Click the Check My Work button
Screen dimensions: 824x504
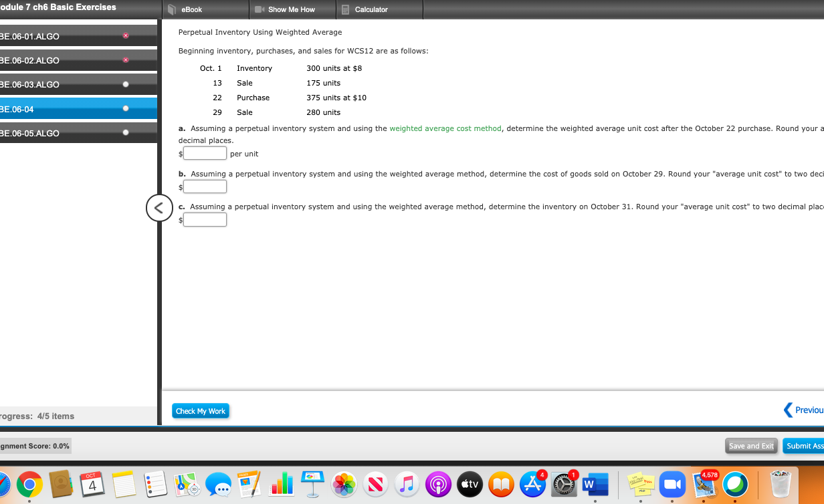coord(200,410)
